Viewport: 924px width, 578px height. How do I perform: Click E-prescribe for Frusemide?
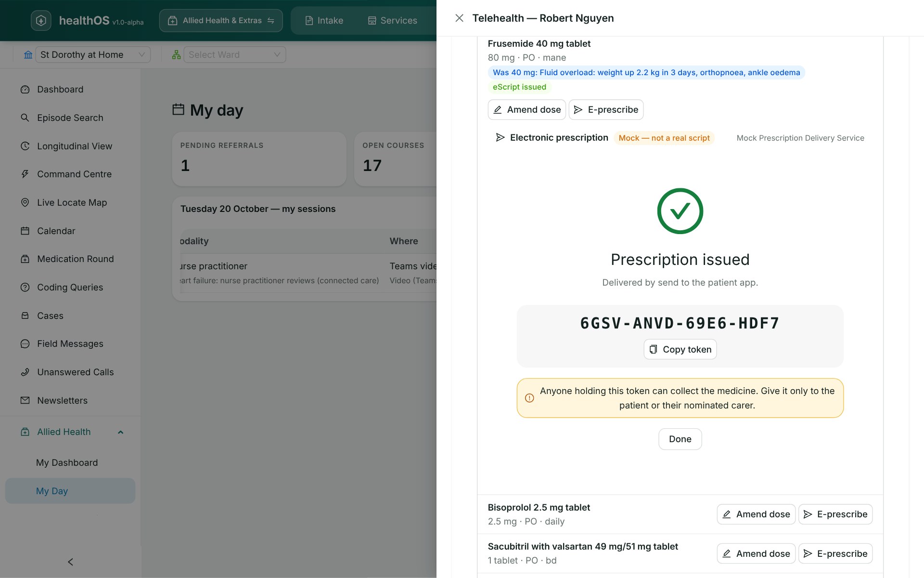pos(606,110)
